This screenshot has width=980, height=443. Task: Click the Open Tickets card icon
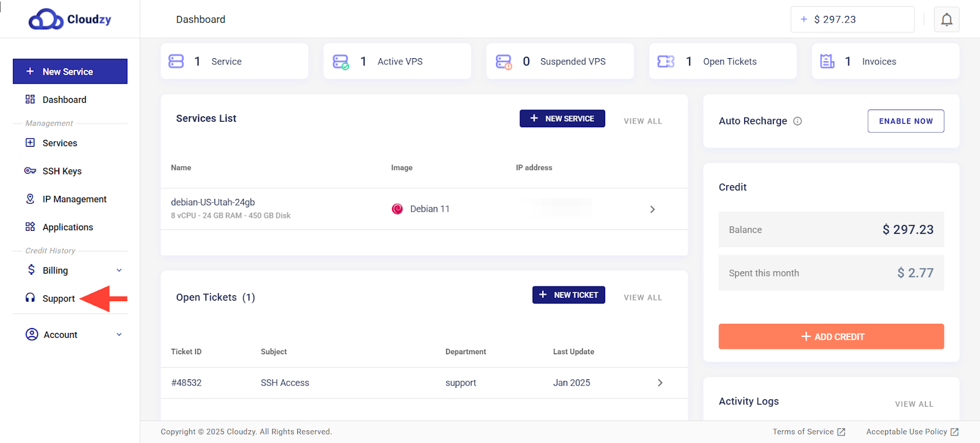pyautogui.click(x=666, y=61)
